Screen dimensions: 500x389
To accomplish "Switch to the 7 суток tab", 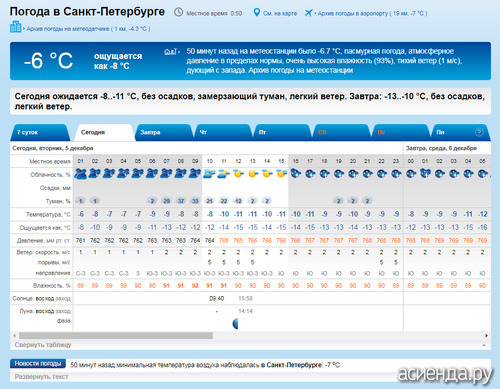I will point(40,132).
